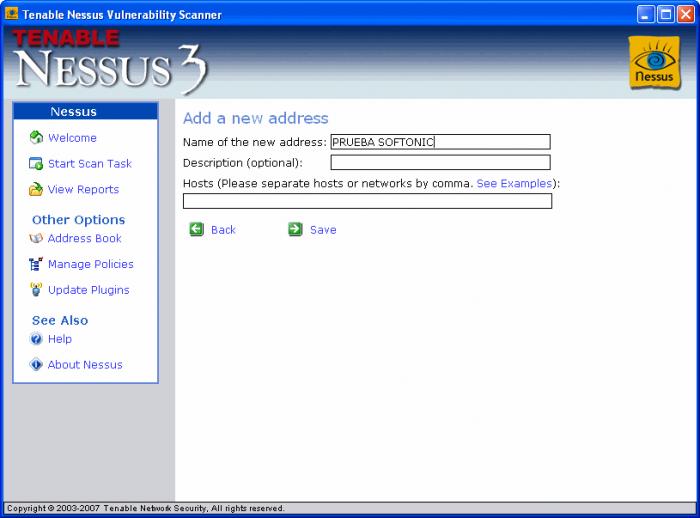
Task: Click the title bar application icon
Action: [x=11, y=14]
